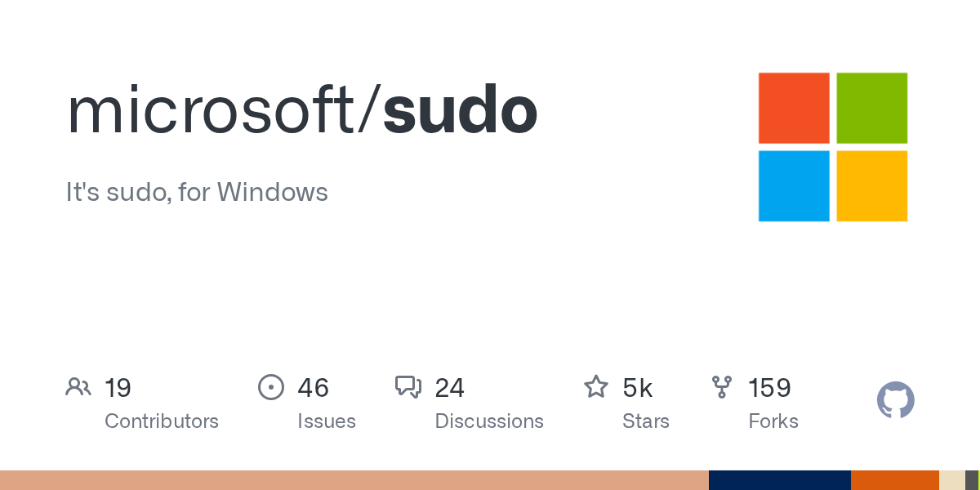This screenshot has height=490, width=980.
Task: Open the Contributors label
Action: tap(162, 421)
